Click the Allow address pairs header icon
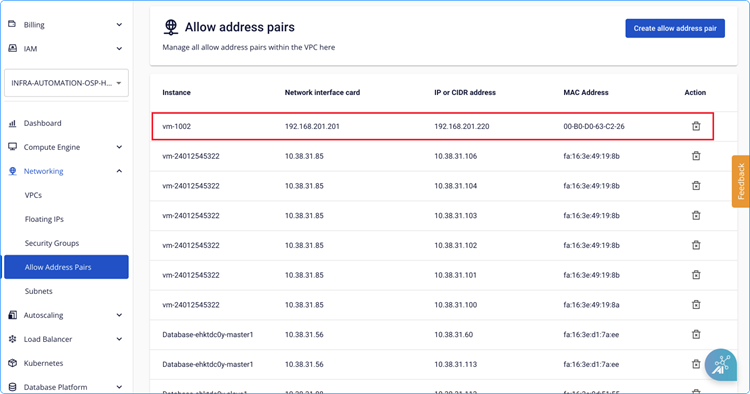Screen dimensions: 750x394 pyautogui.click(x=171, y=27)
